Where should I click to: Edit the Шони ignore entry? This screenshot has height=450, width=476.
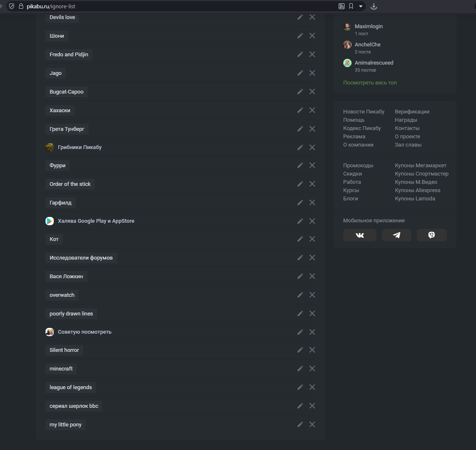pos(300,36)
